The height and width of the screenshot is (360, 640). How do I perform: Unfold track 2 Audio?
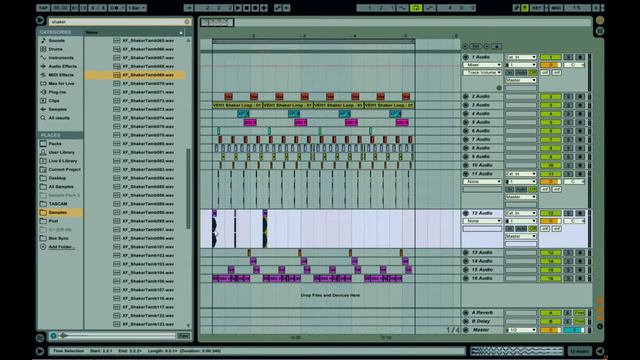(x=466, y=96)
